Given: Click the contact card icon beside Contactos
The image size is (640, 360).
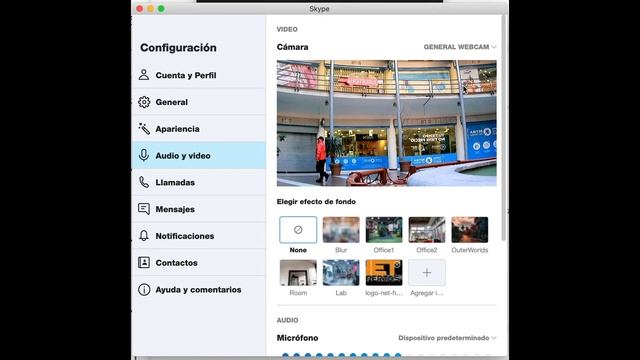Looking at the screenshot, I should click(144, 262).
